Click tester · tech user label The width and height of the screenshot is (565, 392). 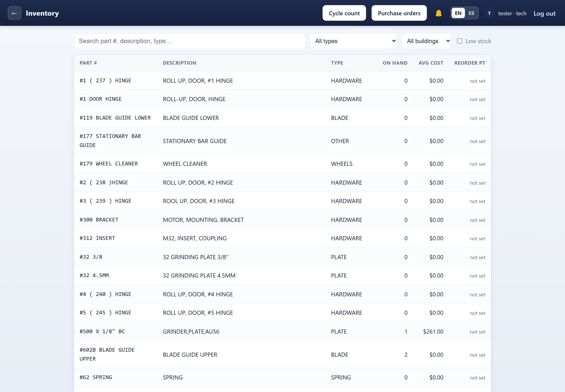[512, 13]
